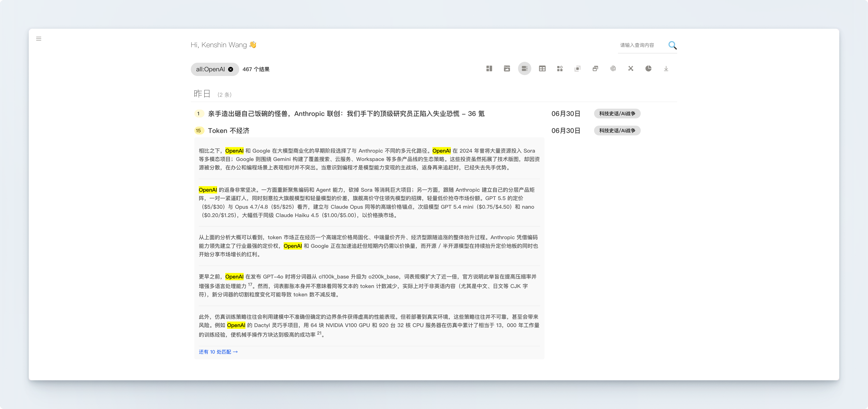
Task: Open the pie chart statistics view
Action: click(x=648, y=69)
